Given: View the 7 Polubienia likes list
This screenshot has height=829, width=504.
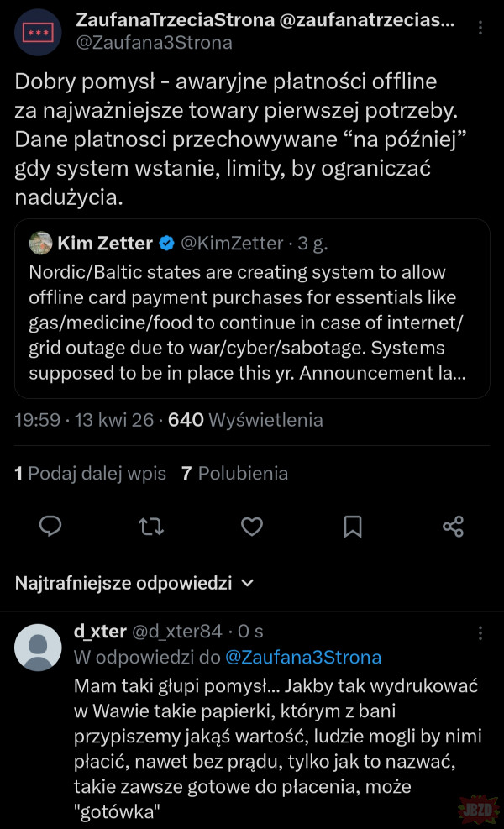Looking at the screenshot, I should pyautogui.click(x=235, y=474).
